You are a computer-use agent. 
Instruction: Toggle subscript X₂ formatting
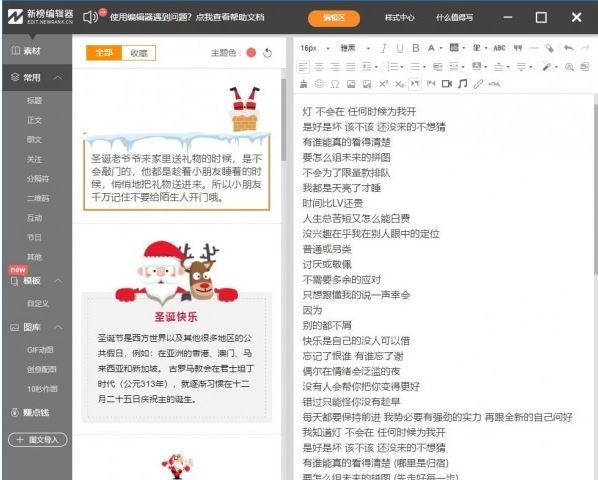399,84
